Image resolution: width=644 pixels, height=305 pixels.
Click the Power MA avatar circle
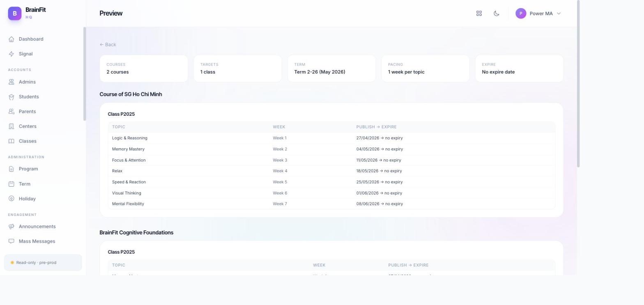pyautogui.click(x=521, y=14)
